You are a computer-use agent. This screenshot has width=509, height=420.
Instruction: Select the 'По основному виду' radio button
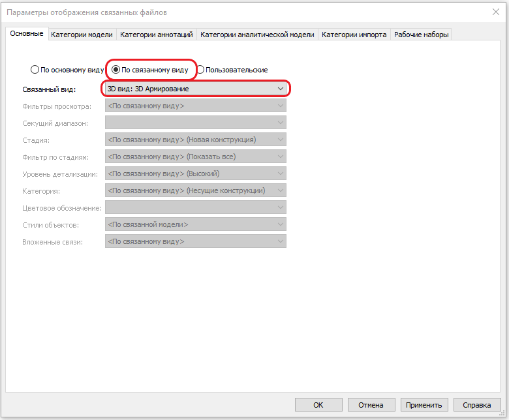point(35,70)
